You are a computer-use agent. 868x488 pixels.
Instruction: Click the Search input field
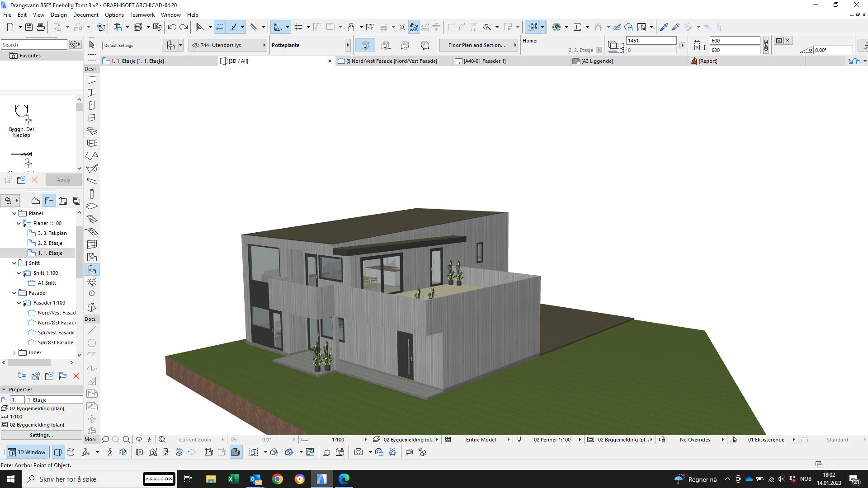point(34,45)
